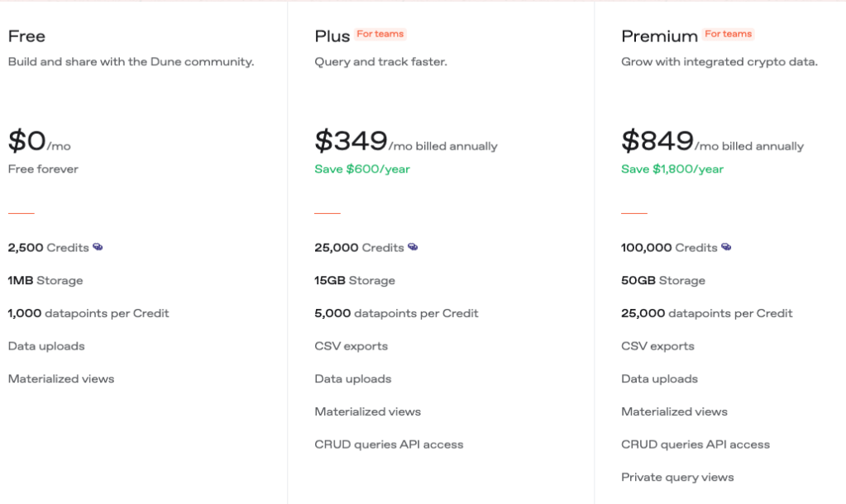
Task: Click "25,000 Credits" in the Plus plan
Action: (x=359, y=248)
